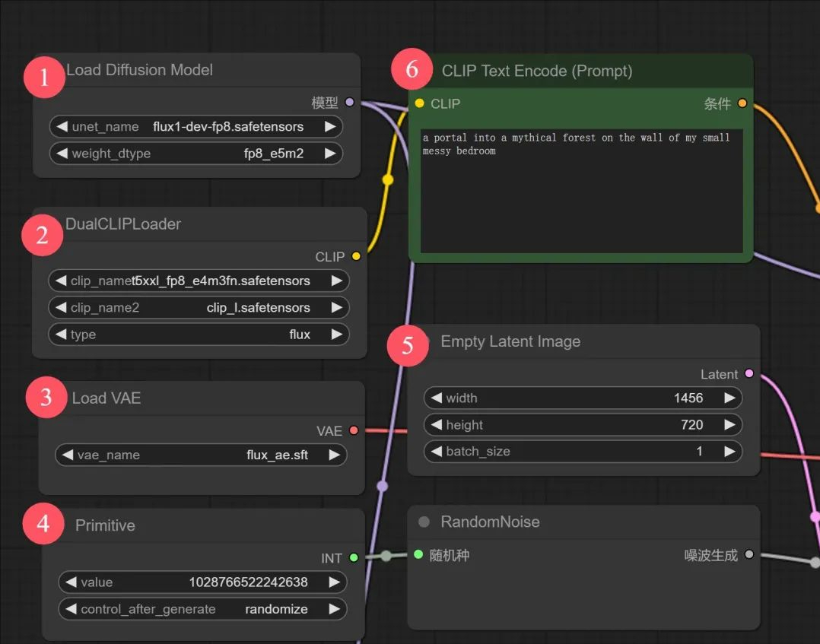Click the orange conditioning output port on CLIP Text Encode
820x644 pixels.
[742, 103]
